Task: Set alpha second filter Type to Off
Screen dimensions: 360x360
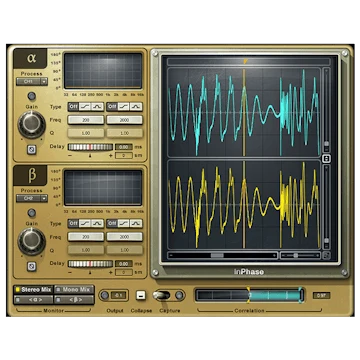Action: [112, 107]
